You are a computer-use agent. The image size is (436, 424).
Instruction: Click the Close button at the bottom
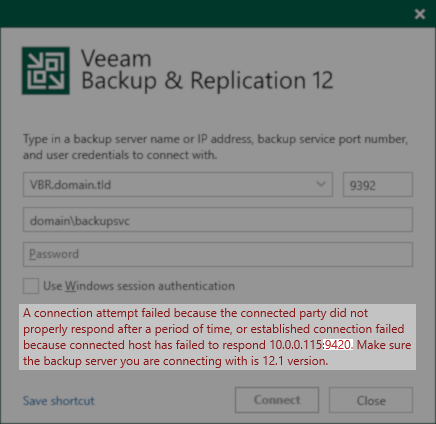[x=371, y=400]
